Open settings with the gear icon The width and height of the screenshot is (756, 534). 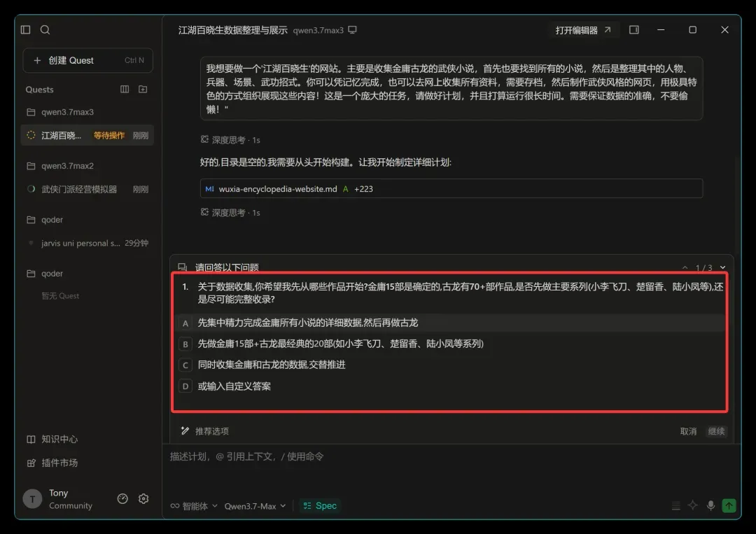(x=143, y=499)
